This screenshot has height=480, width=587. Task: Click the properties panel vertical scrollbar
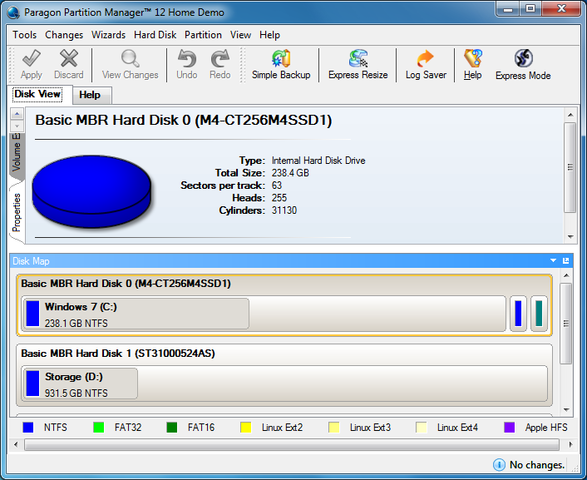point(570,168)
